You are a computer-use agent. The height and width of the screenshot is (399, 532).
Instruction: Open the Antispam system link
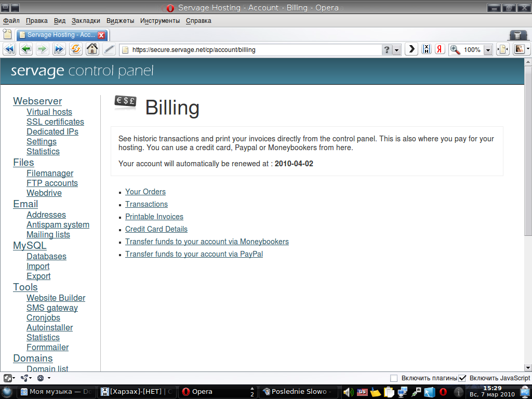(58, 225)
